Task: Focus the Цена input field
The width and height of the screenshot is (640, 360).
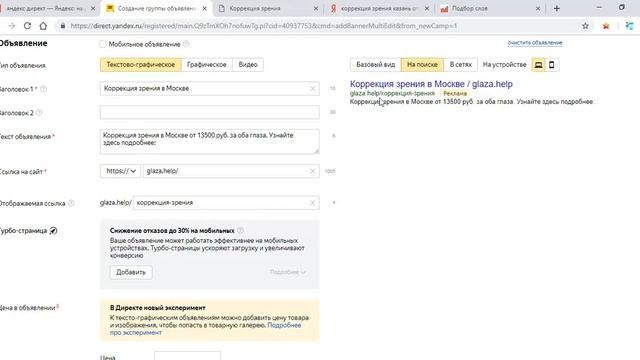Action: tap(187, 356)
